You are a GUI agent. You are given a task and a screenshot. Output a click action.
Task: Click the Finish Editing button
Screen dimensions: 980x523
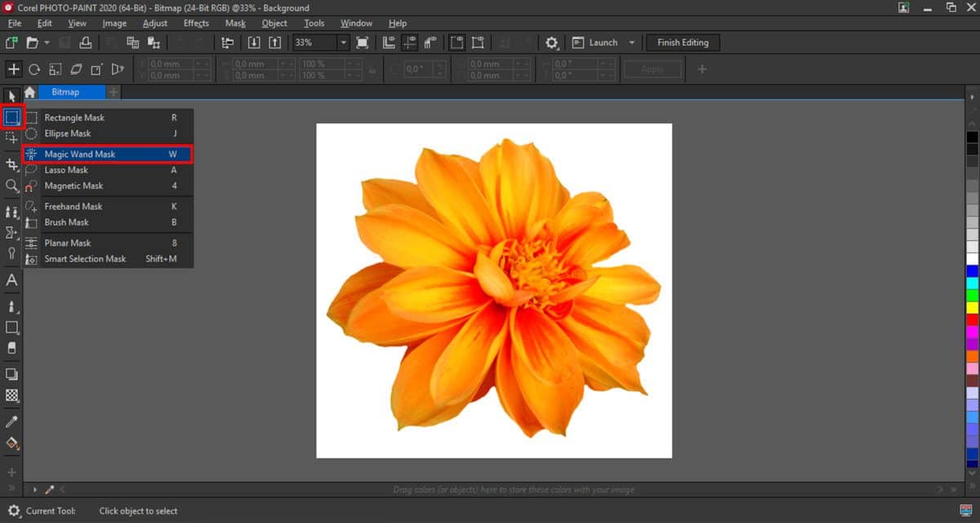pos(683,42)
